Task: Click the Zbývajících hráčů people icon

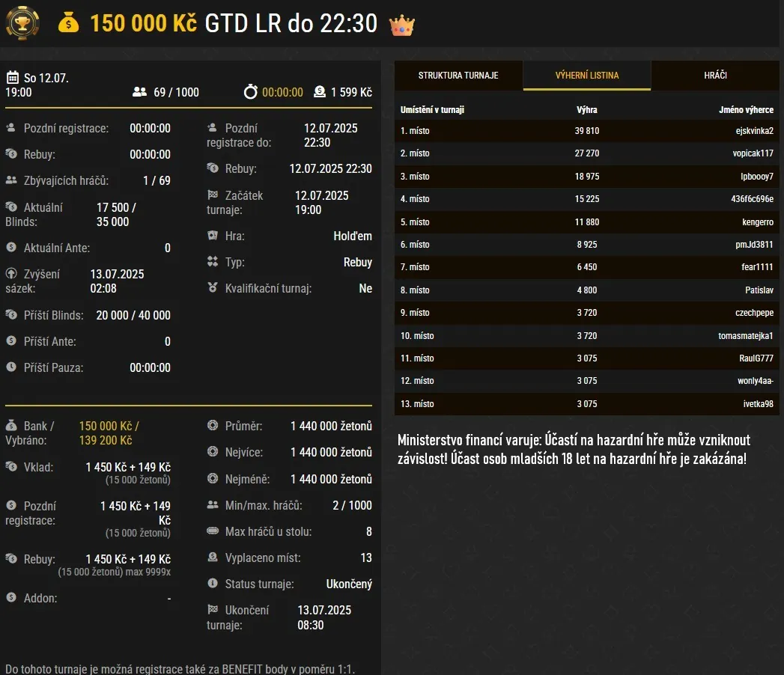Action: tap(11, 180)
